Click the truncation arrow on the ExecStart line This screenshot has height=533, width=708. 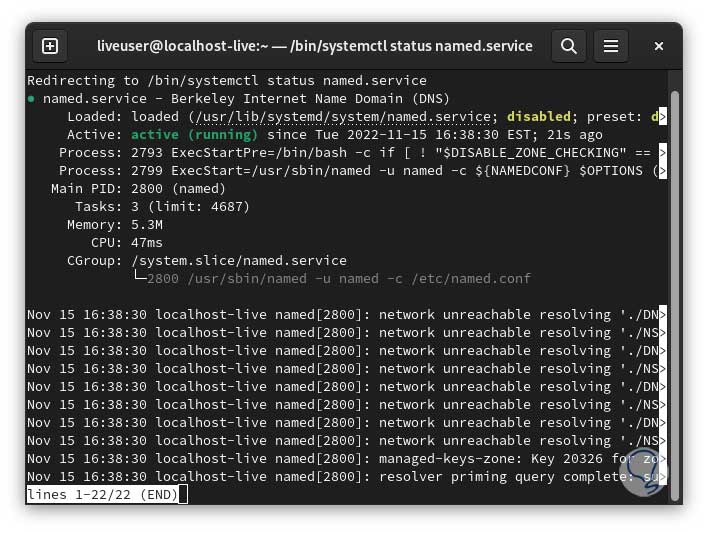coord(662,171)
